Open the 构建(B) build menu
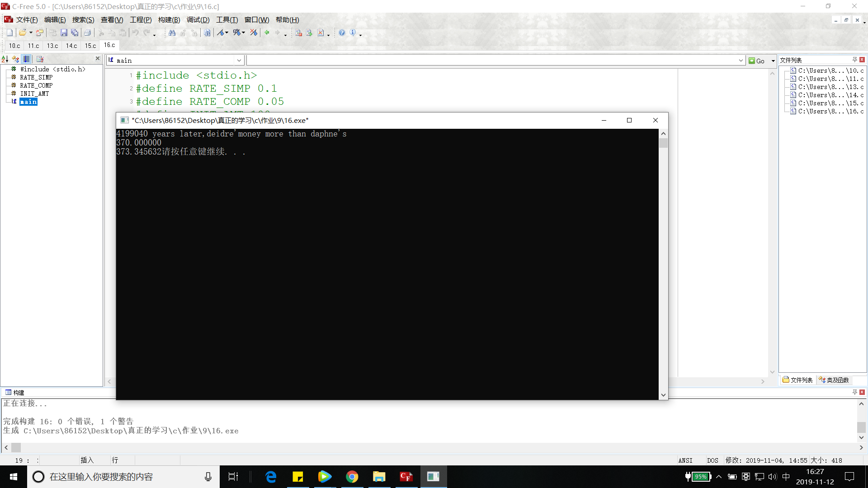The height and width of the screenshot is (488, 868). point(169,20)
